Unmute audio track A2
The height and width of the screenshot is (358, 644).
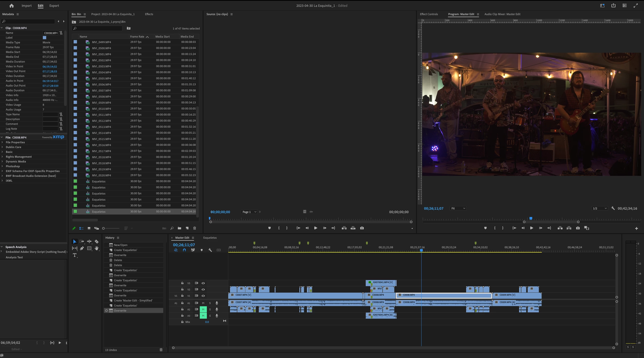[x=203, y=309]
